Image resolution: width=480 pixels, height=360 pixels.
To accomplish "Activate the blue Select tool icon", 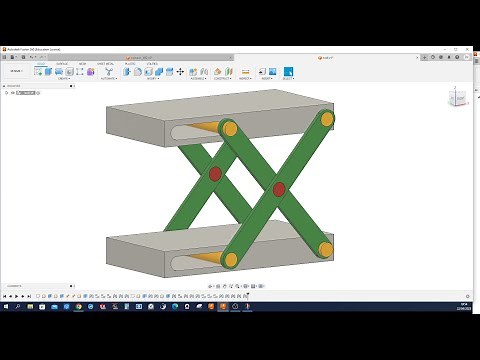I will (x=288, y=71).
